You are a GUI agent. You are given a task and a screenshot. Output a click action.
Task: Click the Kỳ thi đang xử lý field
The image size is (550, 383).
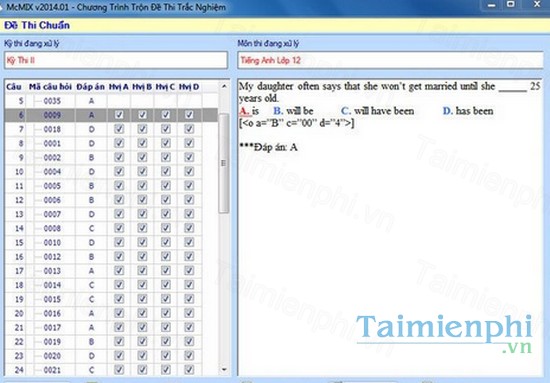116,60
